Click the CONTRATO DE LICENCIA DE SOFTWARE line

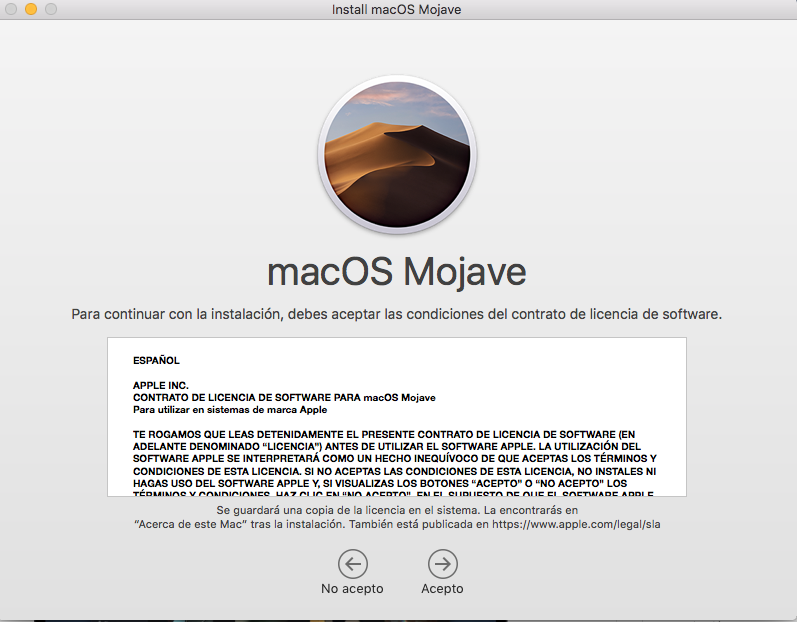coord(284,397)
